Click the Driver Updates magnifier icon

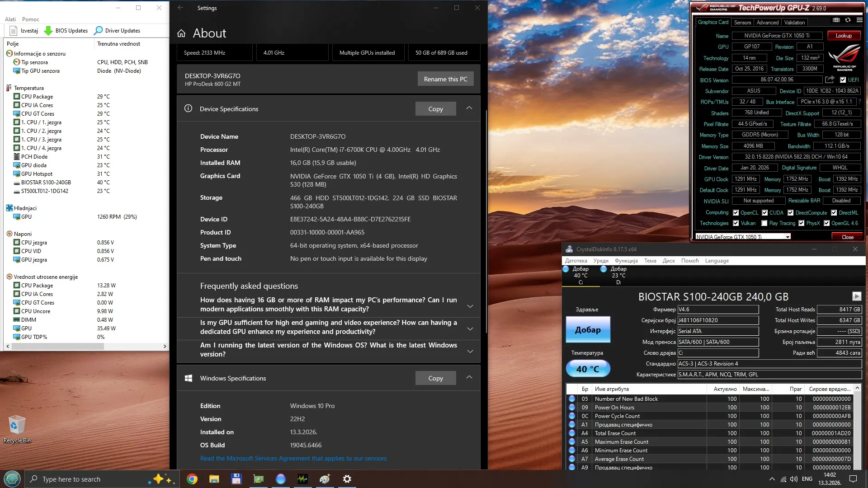pos(98,31)
